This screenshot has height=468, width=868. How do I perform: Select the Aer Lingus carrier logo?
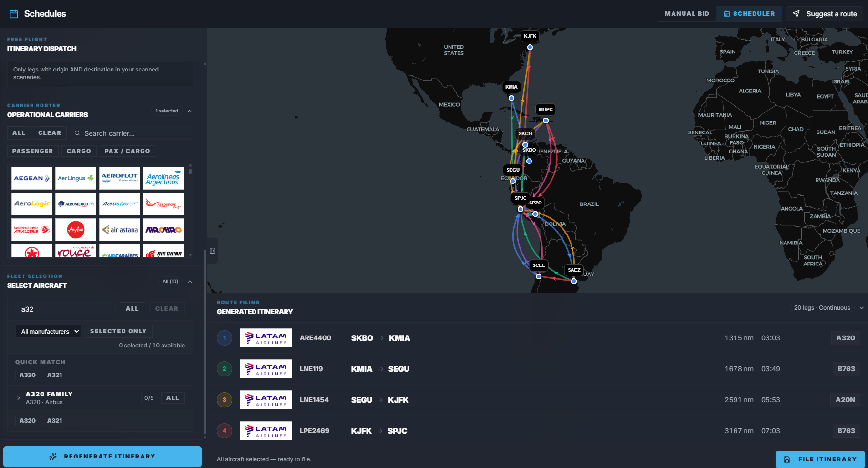pyautogui.click(x=76, y=178)
